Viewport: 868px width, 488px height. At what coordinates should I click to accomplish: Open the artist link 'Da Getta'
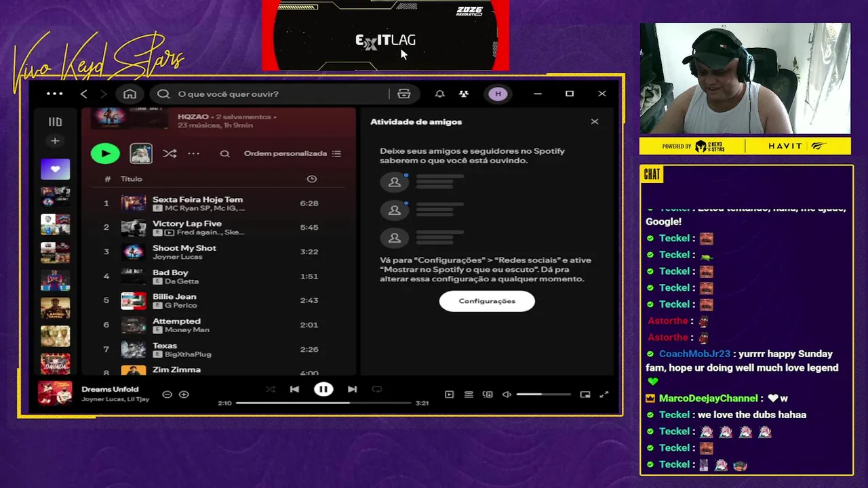(182, 281)
